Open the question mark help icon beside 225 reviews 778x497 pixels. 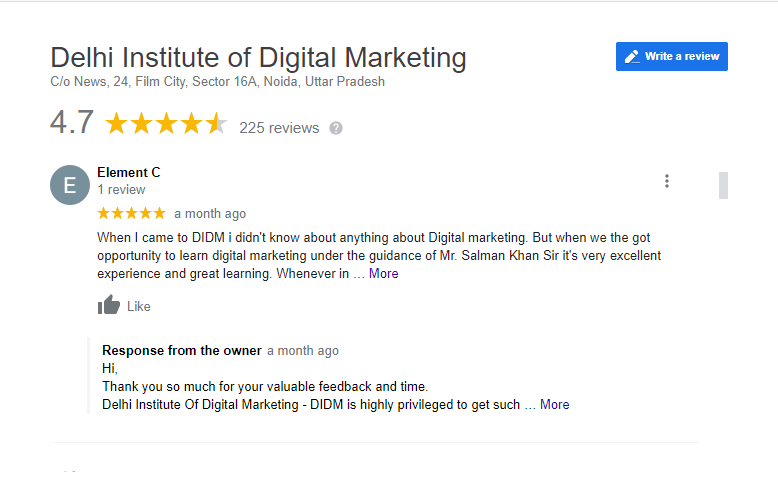(x=336, y=128)
